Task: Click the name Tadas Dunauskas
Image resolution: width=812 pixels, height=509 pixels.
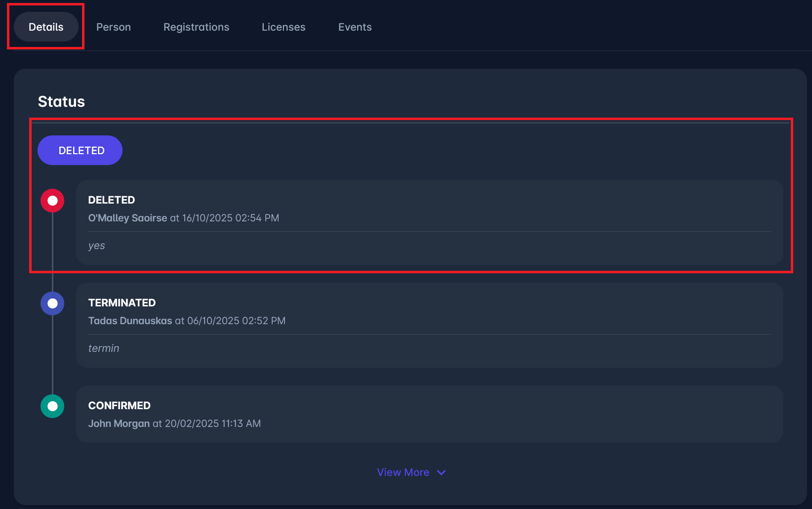Action: tap(130, 321)
